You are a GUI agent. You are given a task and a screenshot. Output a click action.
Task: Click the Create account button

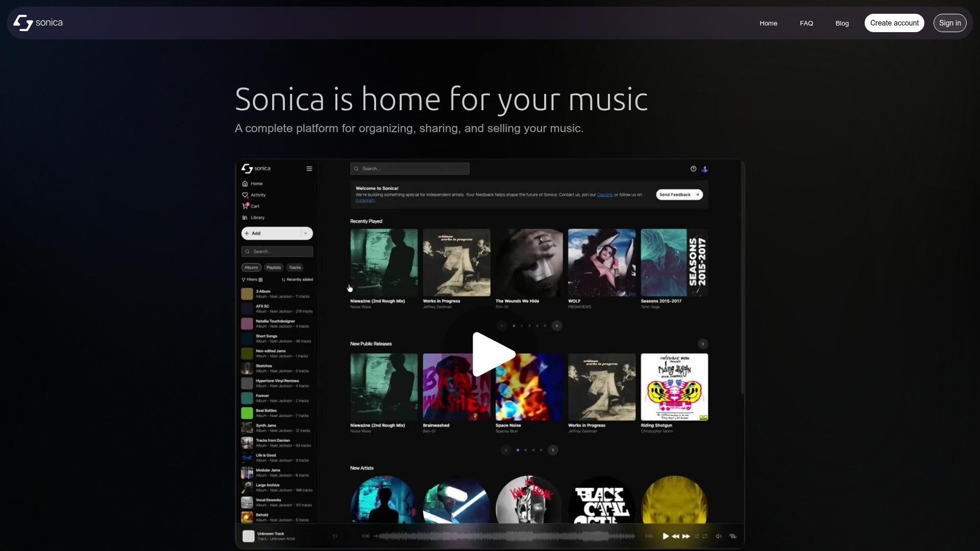pos(894,23)
